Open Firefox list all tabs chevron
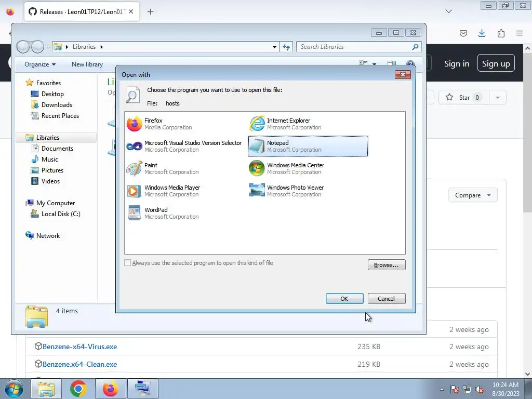532x399 pixels. point(448,11)
